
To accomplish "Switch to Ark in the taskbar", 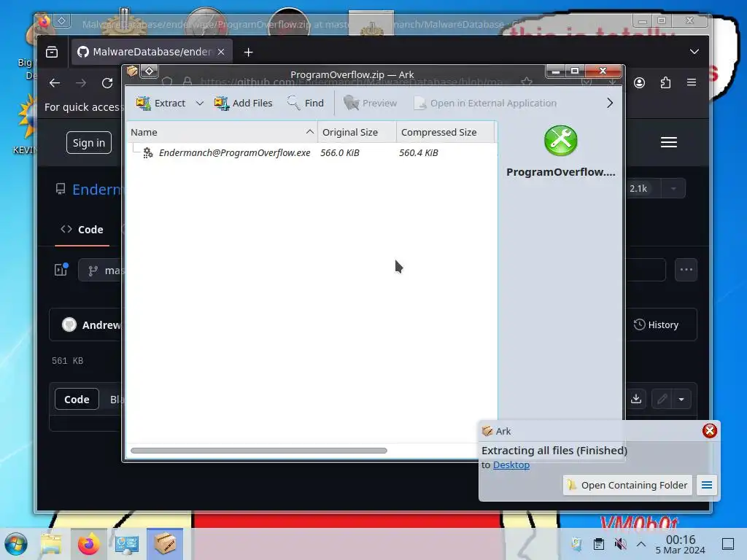I will (x=165, y=544).
